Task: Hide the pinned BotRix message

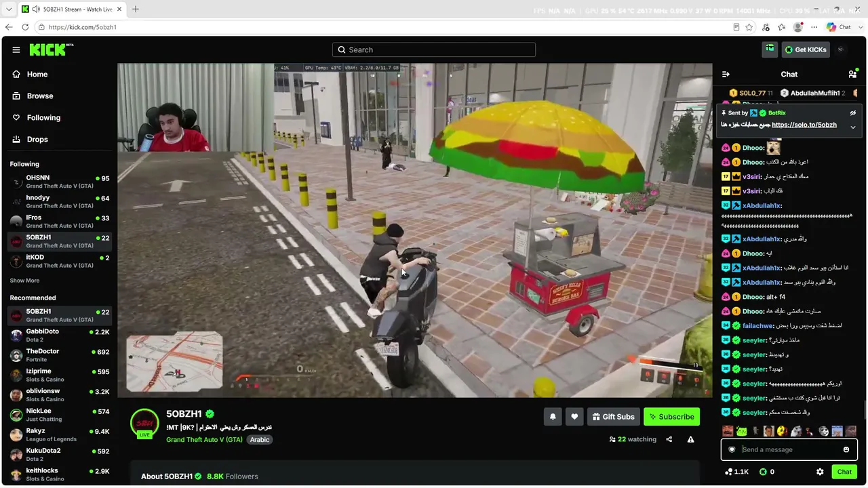Action: tap(853, 113)
